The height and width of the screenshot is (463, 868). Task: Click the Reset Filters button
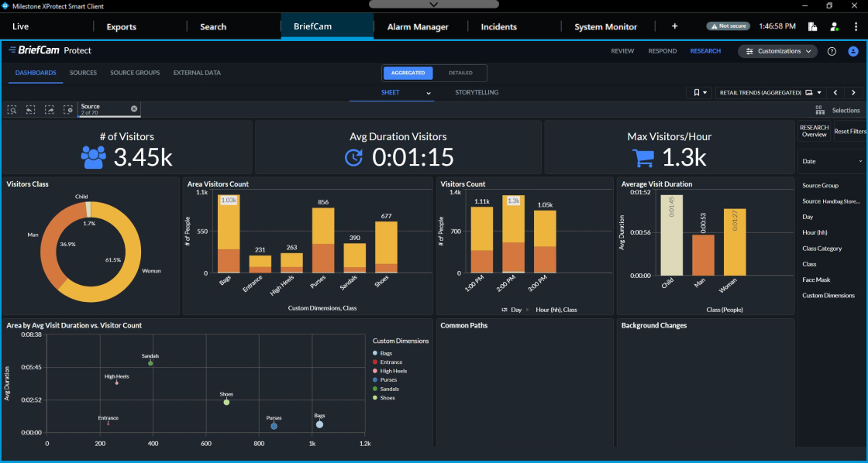click(849, 132)
